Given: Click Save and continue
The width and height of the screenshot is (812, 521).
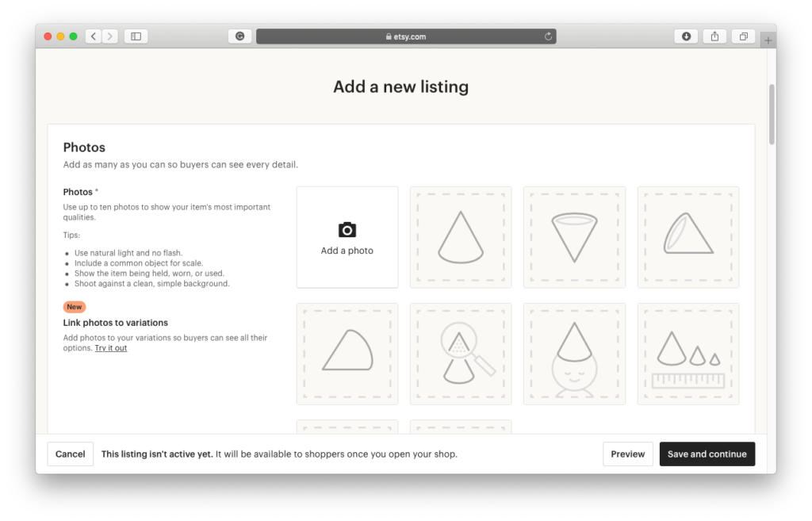Looking at the screenshot, I should tap(707, 454).
